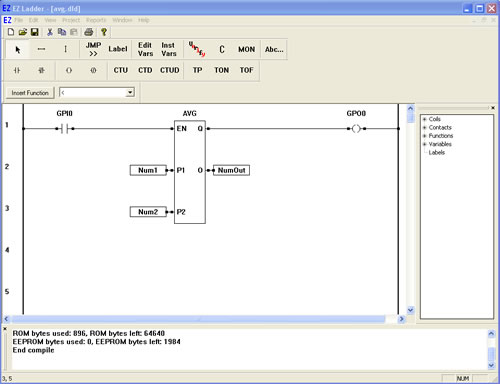Open the File menu
500x384 pixels.
pyautogui.click(x=19, y=20)
